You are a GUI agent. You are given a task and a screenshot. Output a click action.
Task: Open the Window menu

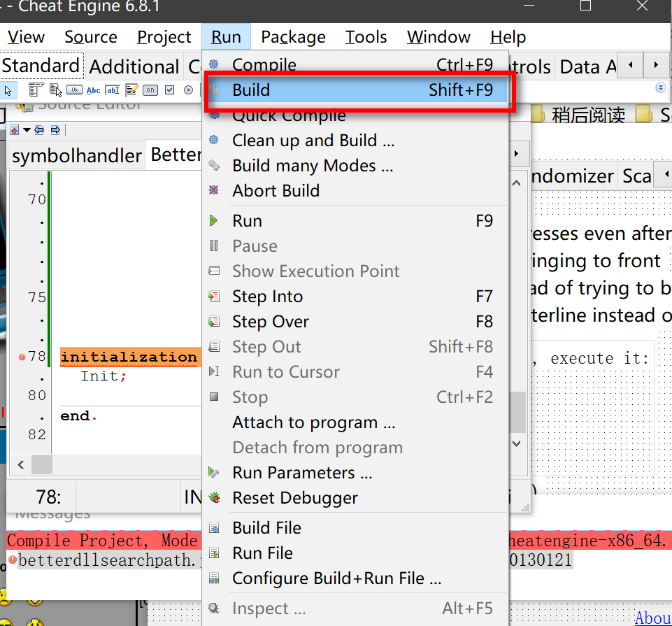[438, 37]
